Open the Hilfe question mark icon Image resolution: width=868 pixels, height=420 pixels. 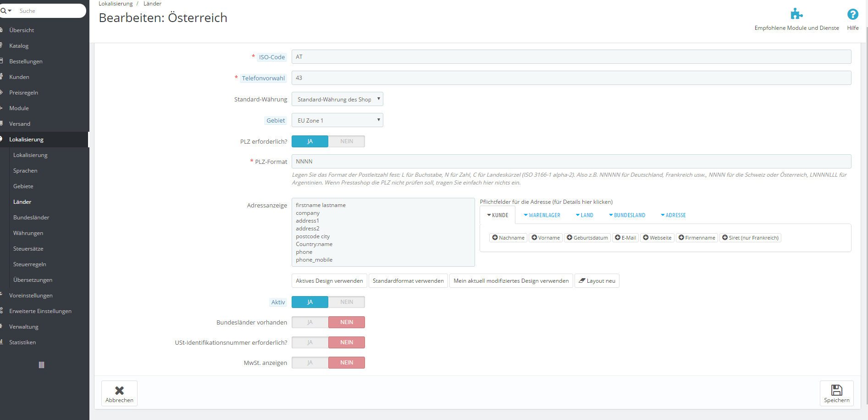click(853, 14)
